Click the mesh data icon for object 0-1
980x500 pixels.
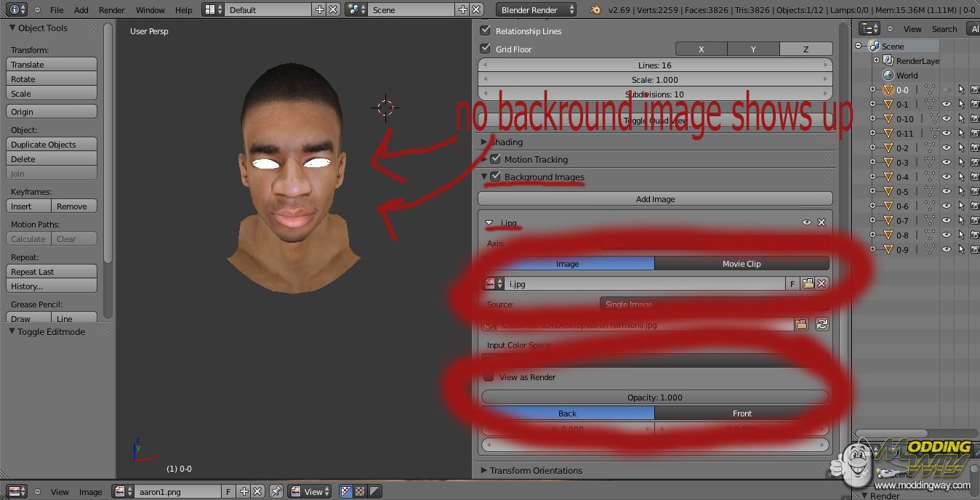(929, 105)
